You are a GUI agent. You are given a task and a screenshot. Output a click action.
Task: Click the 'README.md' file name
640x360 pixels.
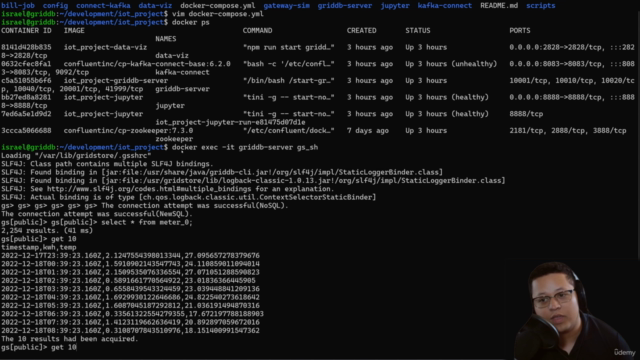[x=499, y=6]
